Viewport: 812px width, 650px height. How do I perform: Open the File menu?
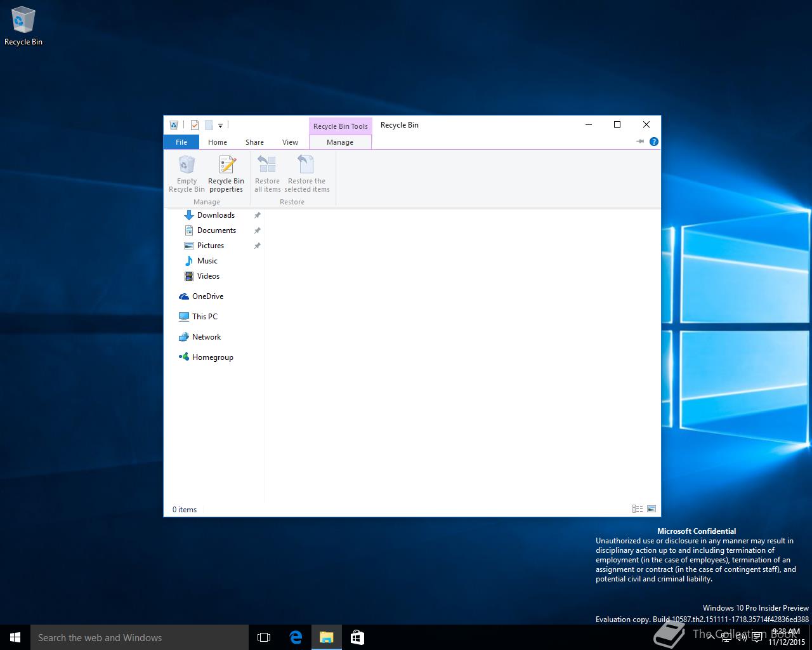[x=181, y=142]
